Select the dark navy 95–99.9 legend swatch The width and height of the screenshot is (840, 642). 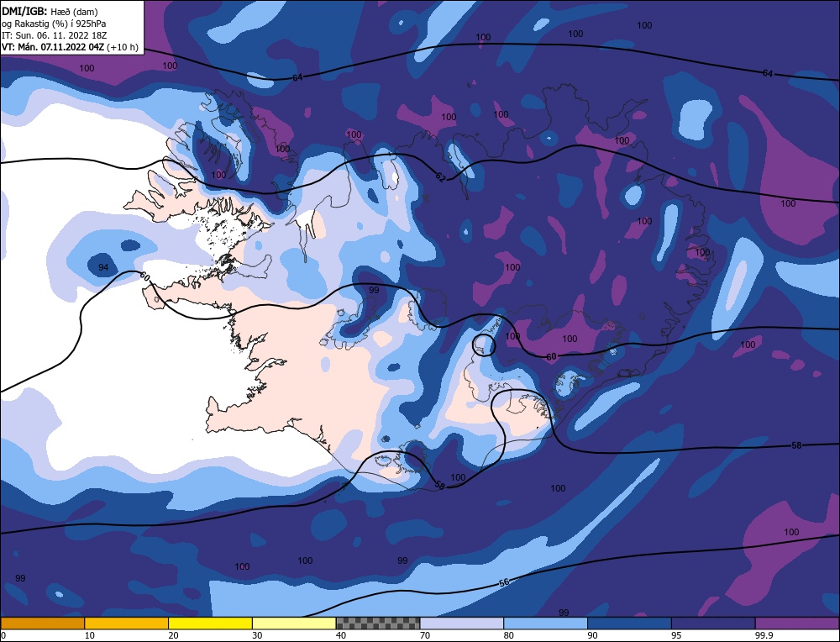pyautogui.click(x=713, y=623)
